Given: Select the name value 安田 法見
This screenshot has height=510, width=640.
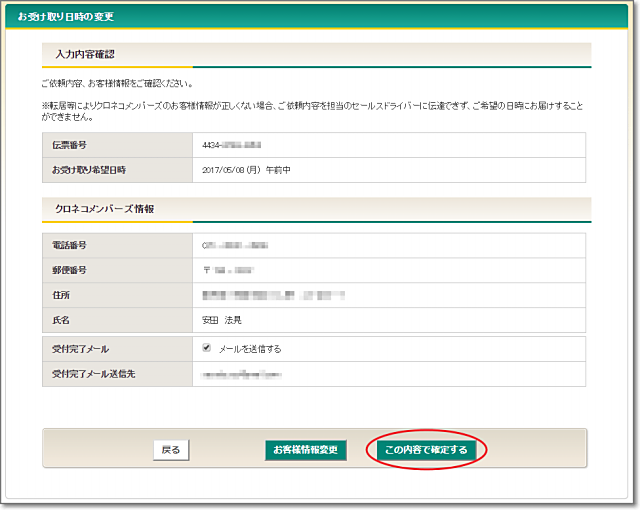Looking at the screenshot, I should tap(221, 321).
